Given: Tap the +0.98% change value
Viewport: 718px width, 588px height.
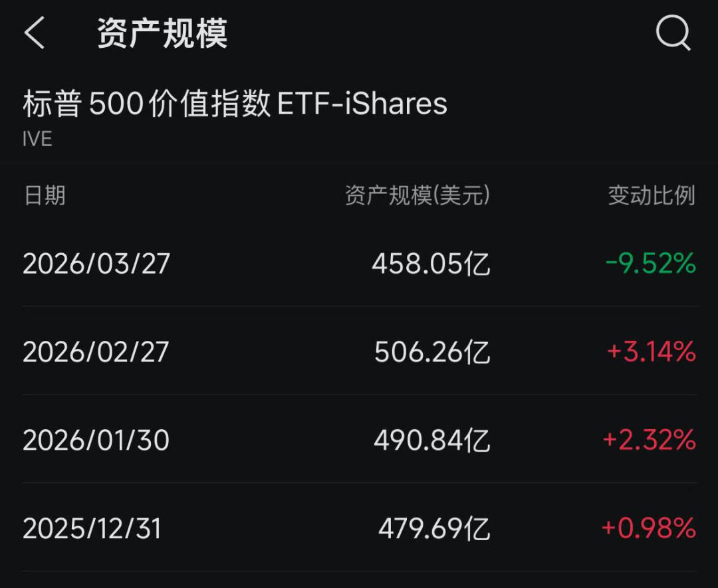Looking at the screenshot, I should [648, 528].
